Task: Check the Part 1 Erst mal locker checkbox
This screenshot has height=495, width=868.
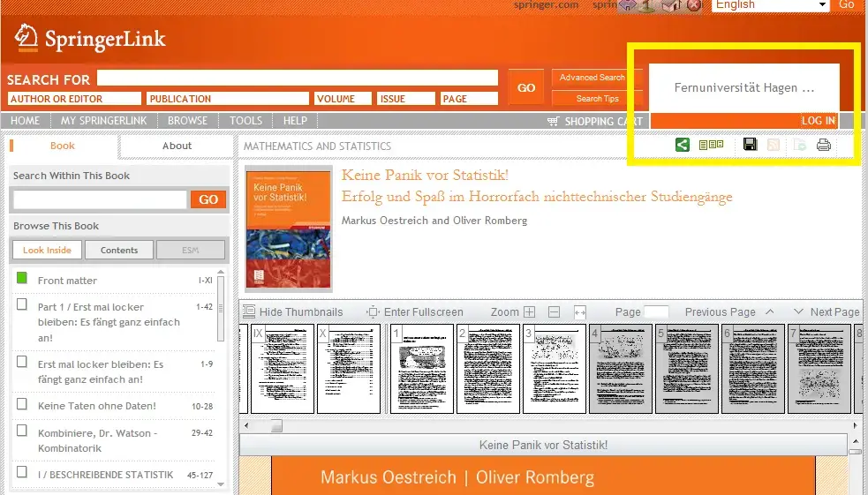Action: pos(21,304)
